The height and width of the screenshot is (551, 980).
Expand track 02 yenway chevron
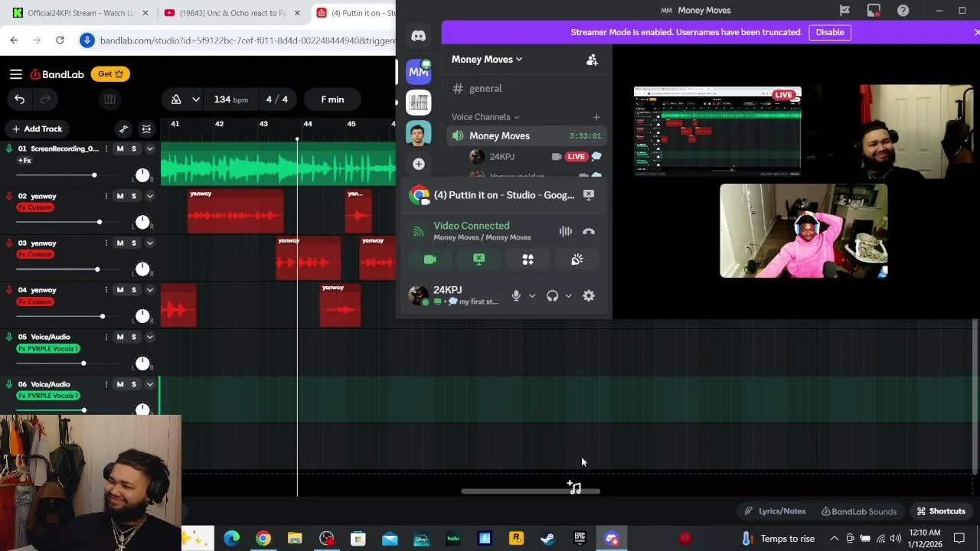click(150, 196)
